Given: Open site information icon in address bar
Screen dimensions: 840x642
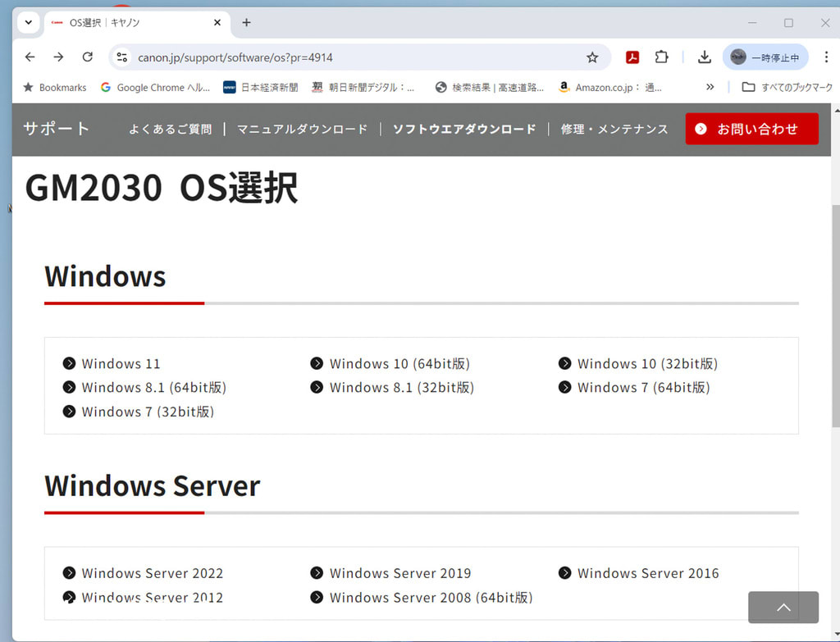Looking at the screenshot, I should (x=122, y=57).
